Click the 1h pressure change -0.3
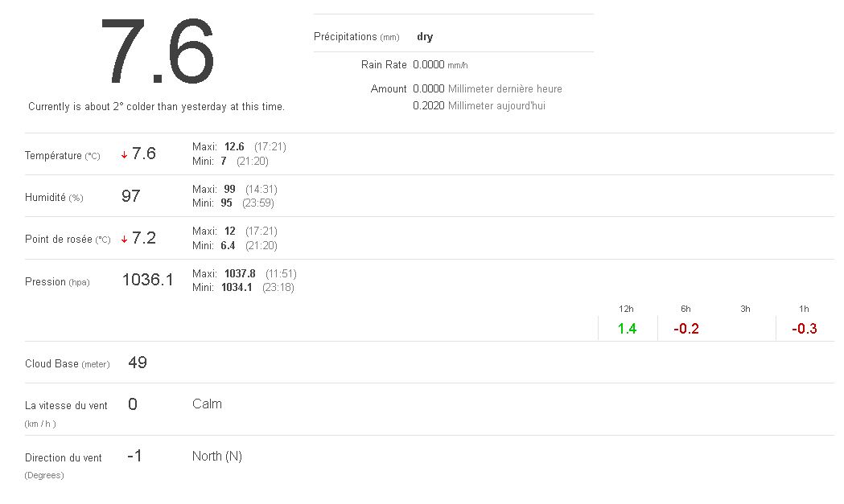This screenshot has height=504, width=844. point(804,328)
